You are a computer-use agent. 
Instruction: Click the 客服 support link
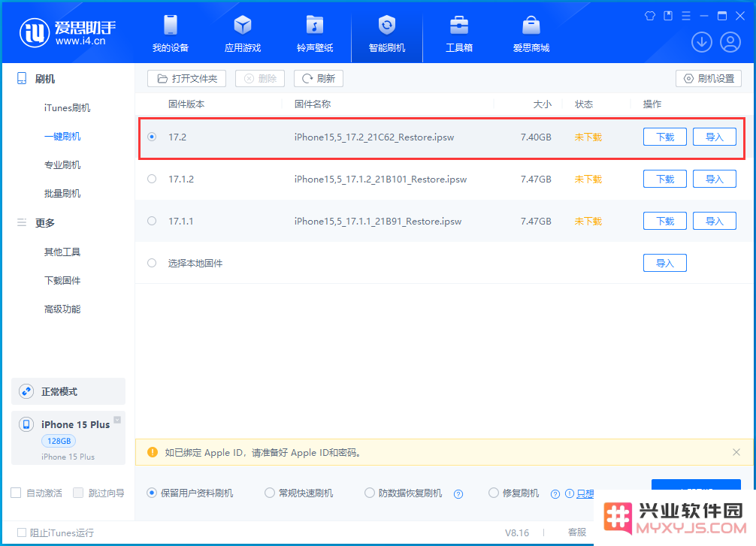click(577, 532)
